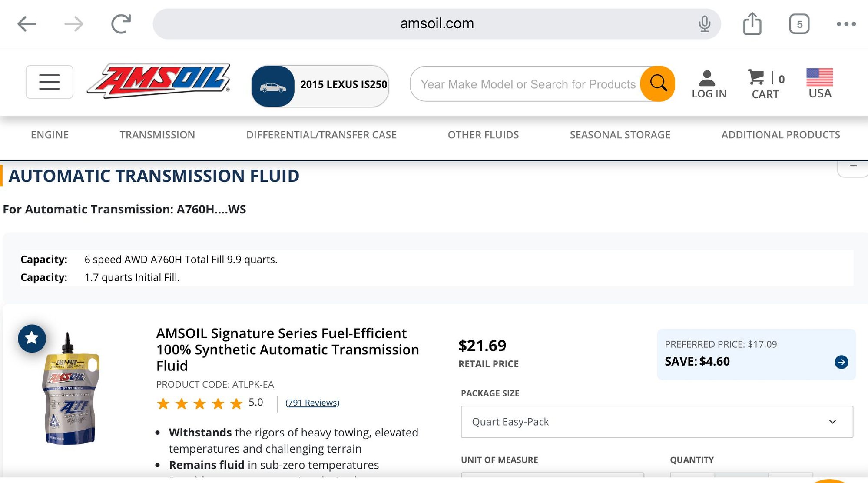Open the TRANSMISSION menu tab
This screenshot has width=868, height=483.
click(157, 135)
